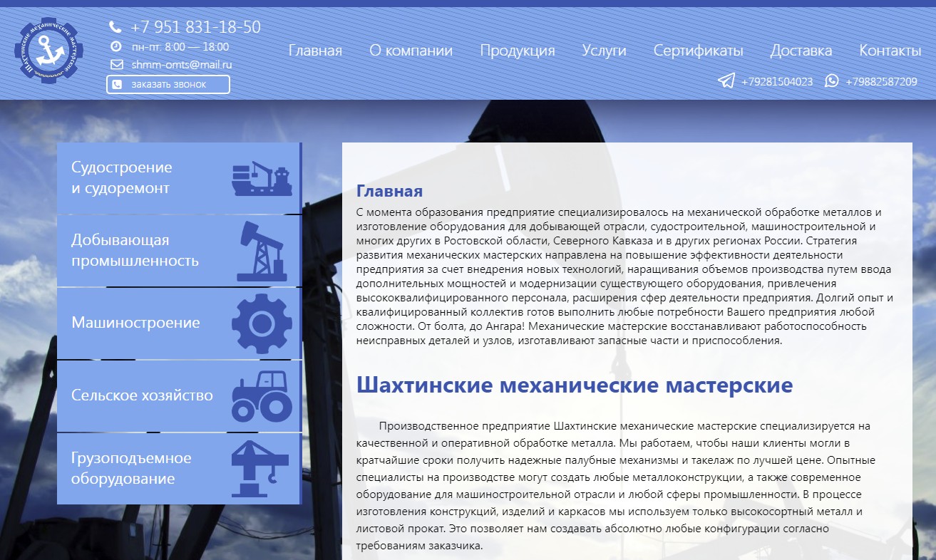The height and width of the screenshot is (560, 936).
Task: Click the ship icon on Судостроение tile
Action: coord(262,178)
